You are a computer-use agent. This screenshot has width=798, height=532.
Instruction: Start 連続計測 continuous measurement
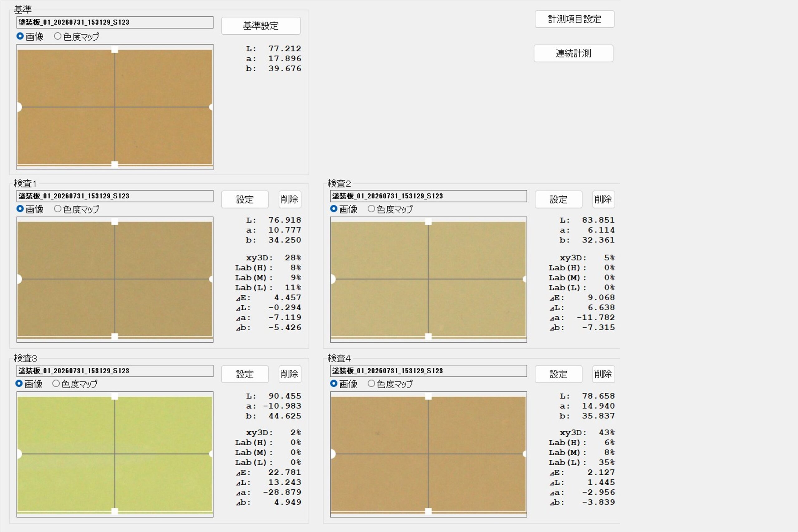coord(573,53)
